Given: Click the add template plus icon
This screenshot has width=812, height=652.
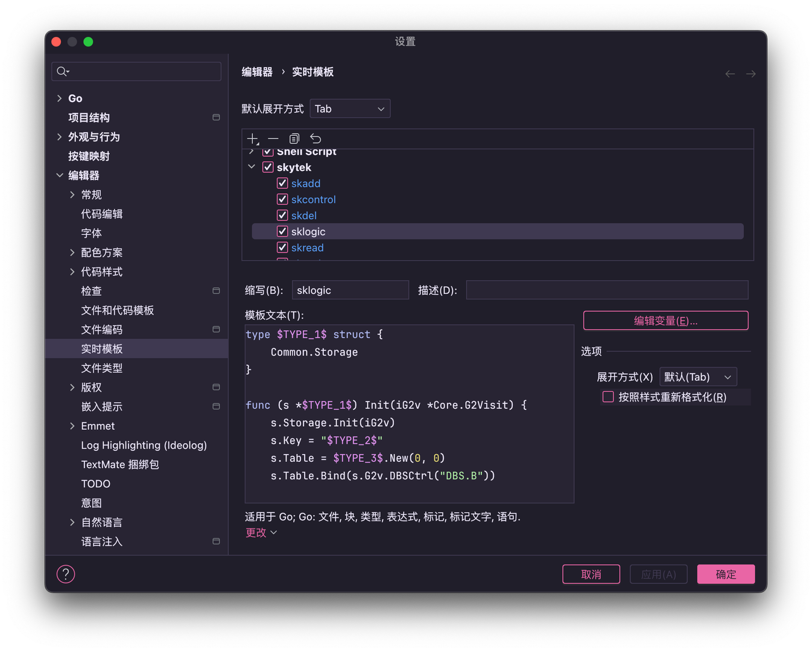Looking at the screenshot, I should pyautogui.click(x=253, y=139).
